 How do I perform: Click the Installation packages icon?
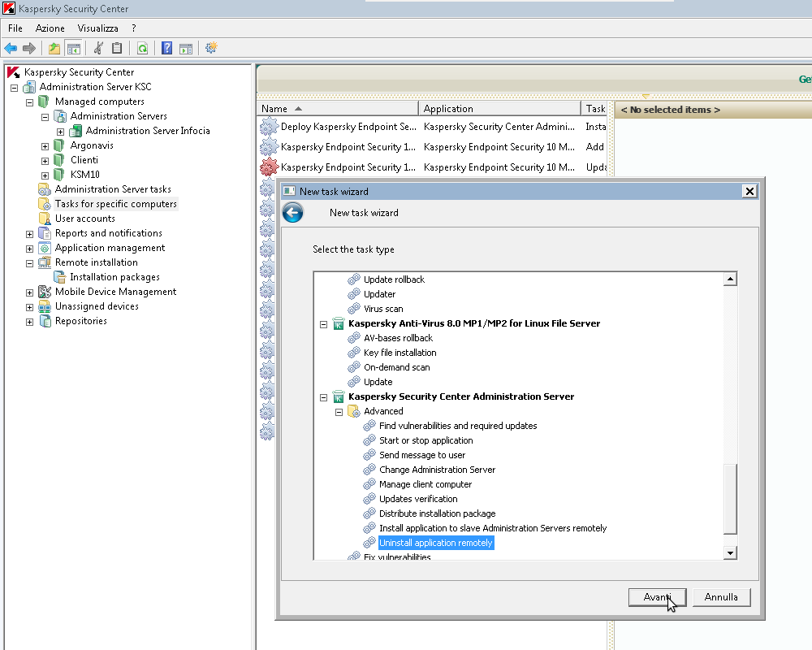(61, 277)
